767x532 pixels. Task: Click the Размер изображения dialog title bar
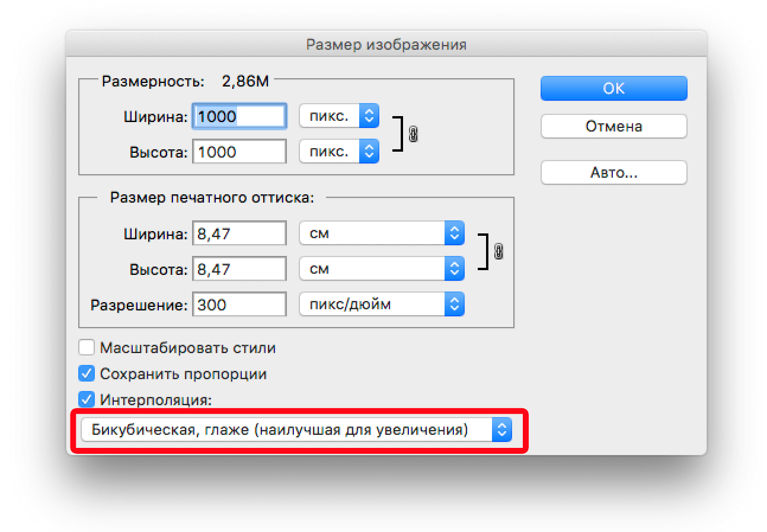(x=386, y=44)
